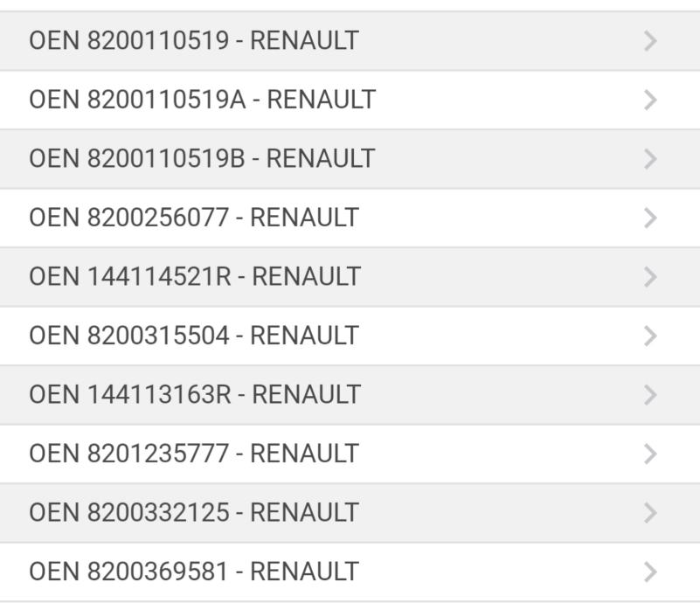700x603 pixels.
Task: Open OEN 8200110519B - RENAULT item
Action: pyautogui.click(x=202, y=158)
